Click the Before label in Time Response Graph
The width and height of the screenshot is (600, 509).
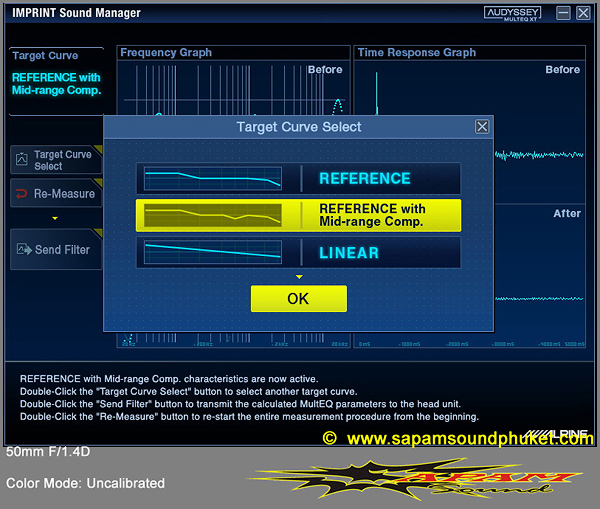coord(562,70)
